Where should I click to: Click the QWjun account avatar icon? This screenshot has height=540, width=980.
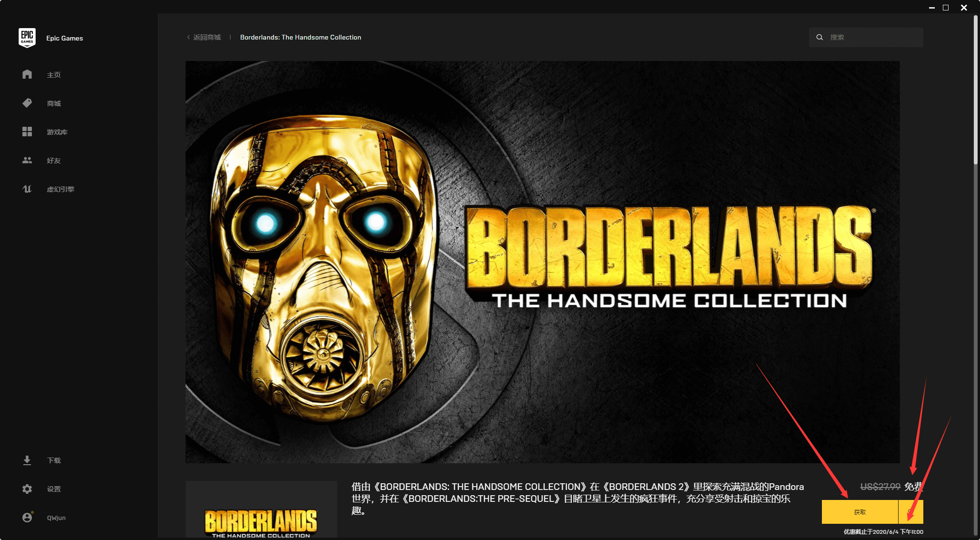tap(27, 517)
